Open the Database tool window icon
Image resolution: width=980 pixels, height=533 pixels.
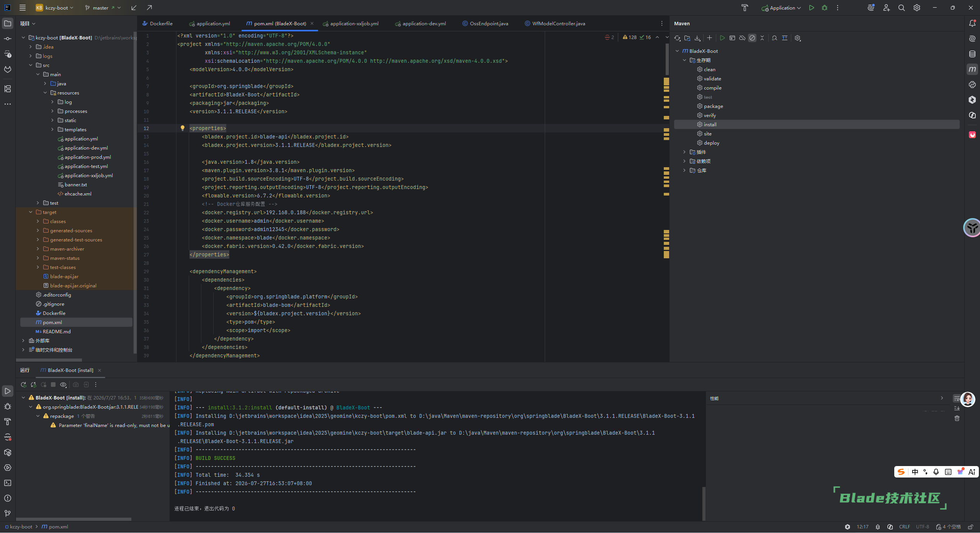[972, 54]
